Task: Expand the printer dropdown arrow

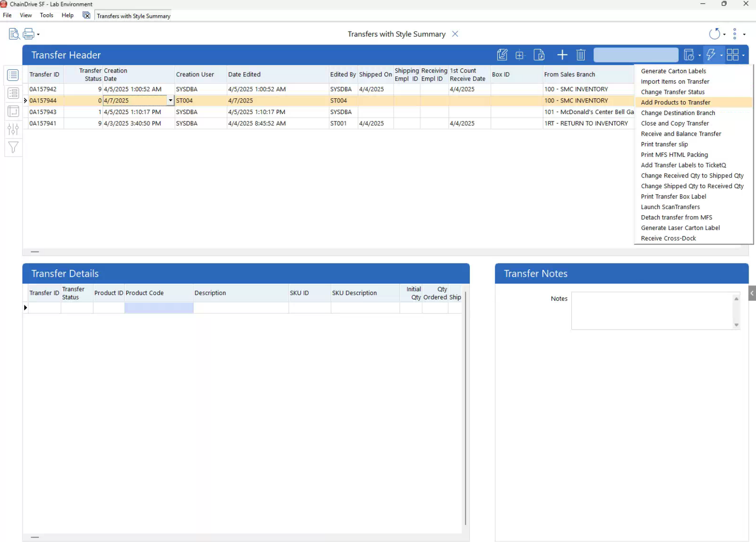Action: pyautogui.click(x=38, y=34)
